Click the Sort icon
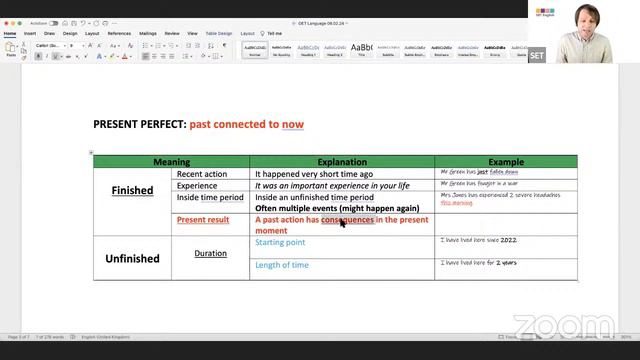Image resolution: width=640 pixels, height=360 pixels. [x=211, y=46]
